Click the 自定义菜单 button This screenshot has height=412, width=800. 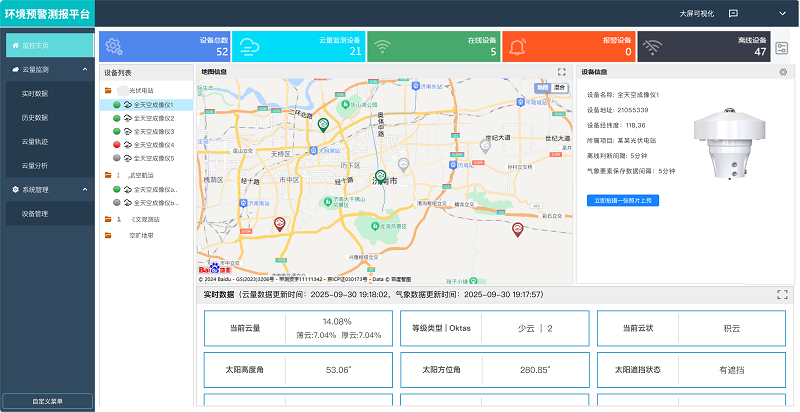(x=47, y=401)
